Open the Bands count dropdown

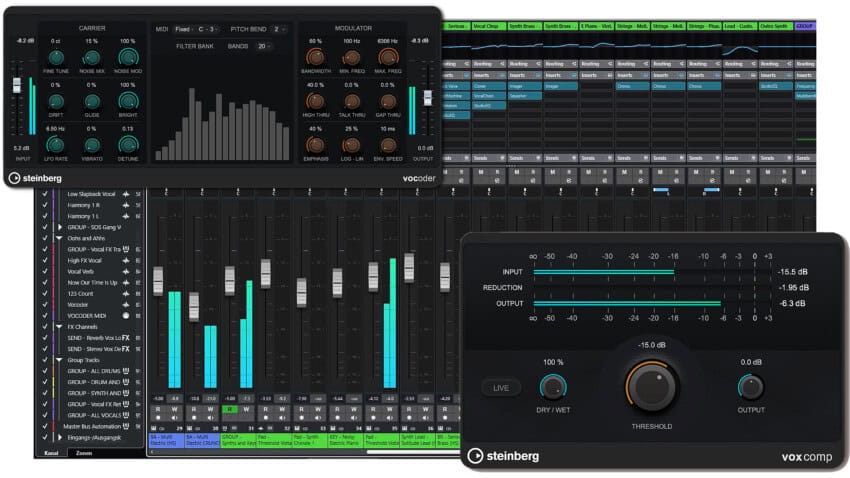(264, 46)
